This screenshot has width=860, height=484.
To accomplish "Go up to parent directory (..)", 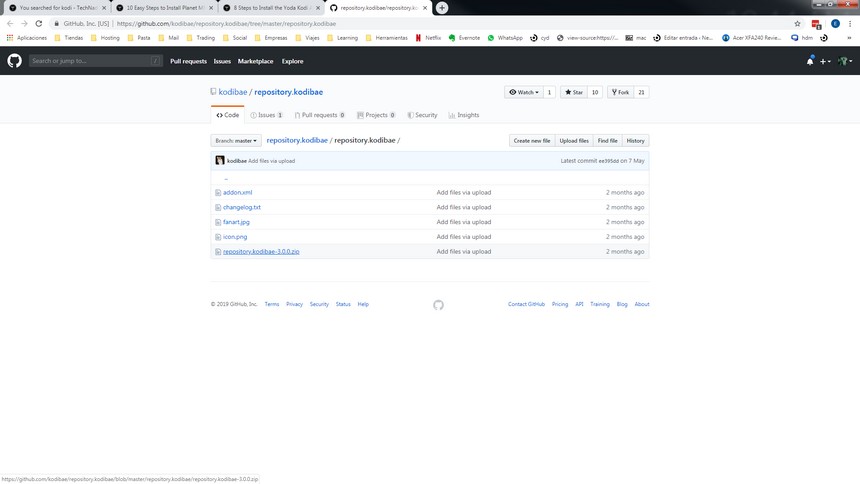I will pos(226,178).
